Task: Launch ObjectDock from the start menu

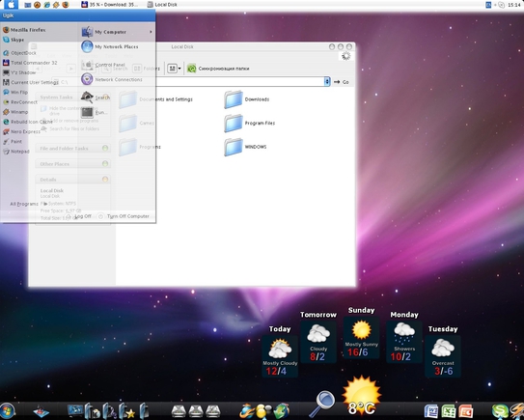Action: (x=19, y=53)
